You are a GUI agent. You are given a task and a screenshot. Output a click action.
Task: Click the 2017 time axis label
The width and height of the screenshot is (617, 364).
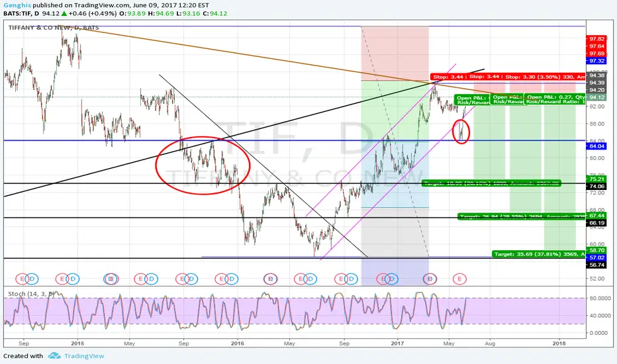pyautogui.click(x=397, y=343)
